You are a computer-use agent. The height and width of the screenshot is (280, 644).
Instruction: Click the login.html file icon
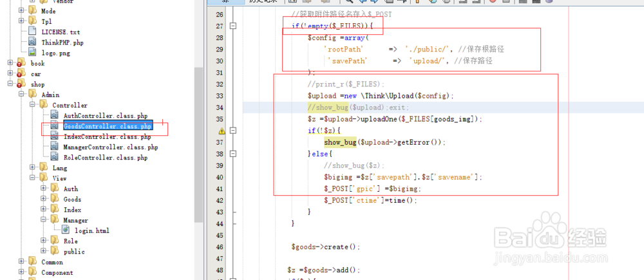(66, 230)
